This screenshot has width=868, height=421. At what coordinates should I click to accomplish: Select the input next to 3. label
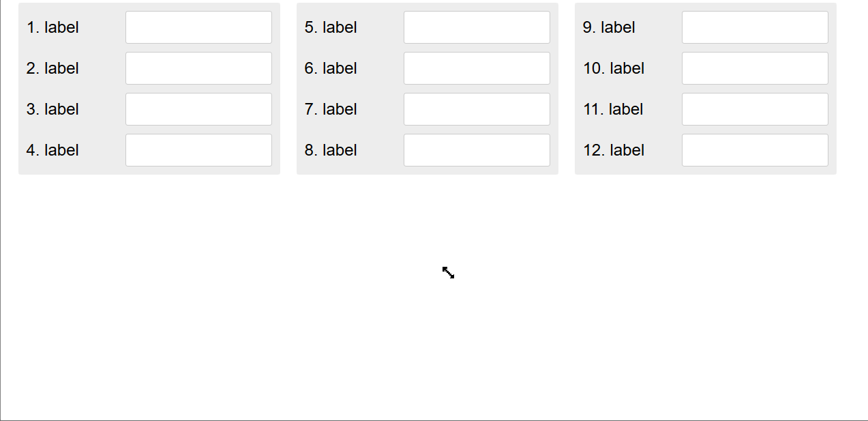pos(198,109)
